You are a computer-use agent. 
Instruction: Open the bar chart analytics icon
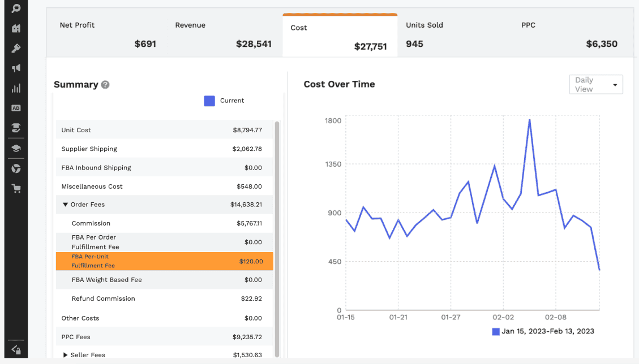coord(16,88)
